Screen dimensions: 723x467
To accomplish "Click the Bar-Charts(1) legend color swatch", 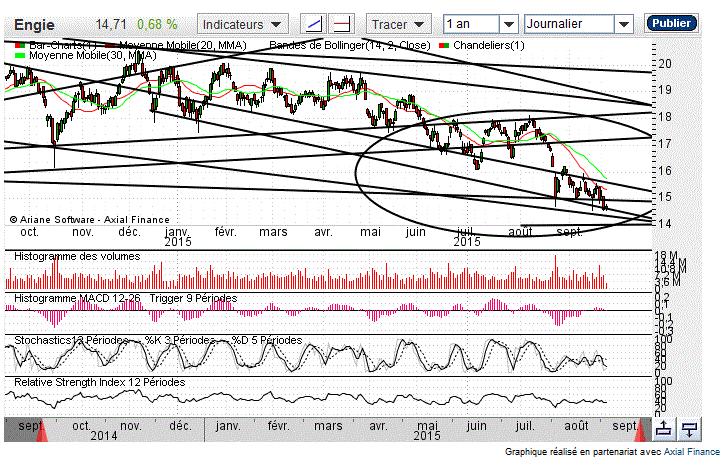I will pos(20,45).
